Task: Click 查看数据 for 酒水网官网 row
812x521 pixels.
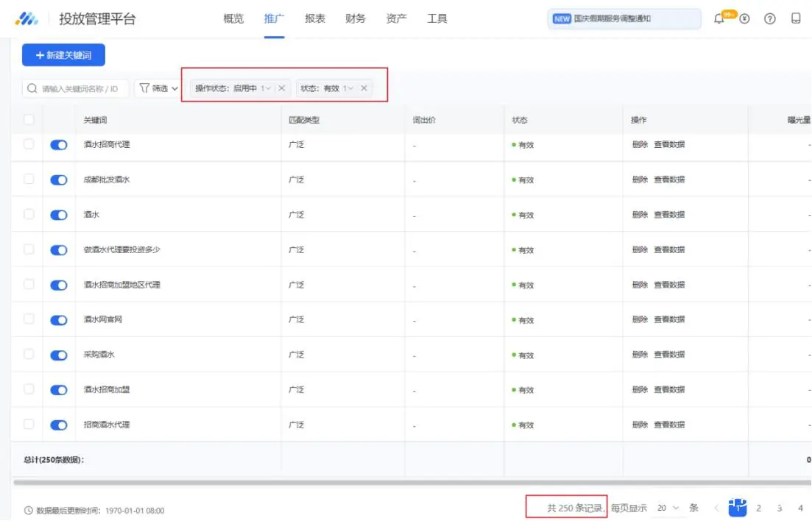Action: click(x=669, y=319)
